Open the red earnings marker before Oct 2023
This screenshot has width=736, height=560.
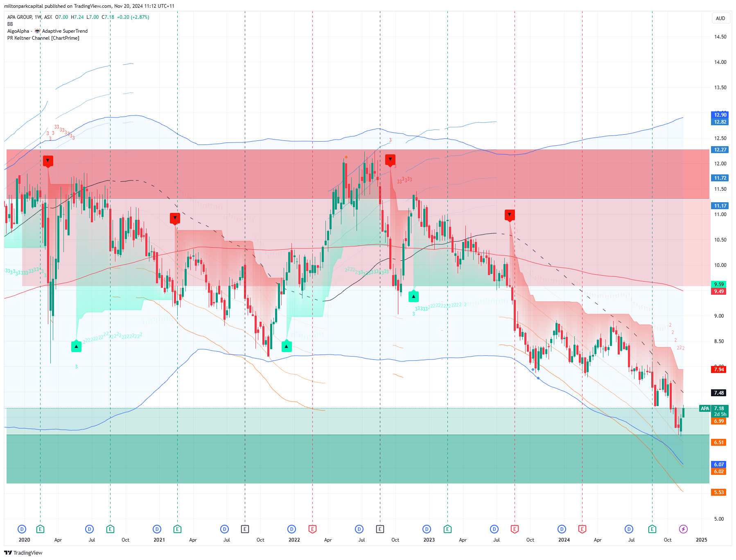click(515, 529)
